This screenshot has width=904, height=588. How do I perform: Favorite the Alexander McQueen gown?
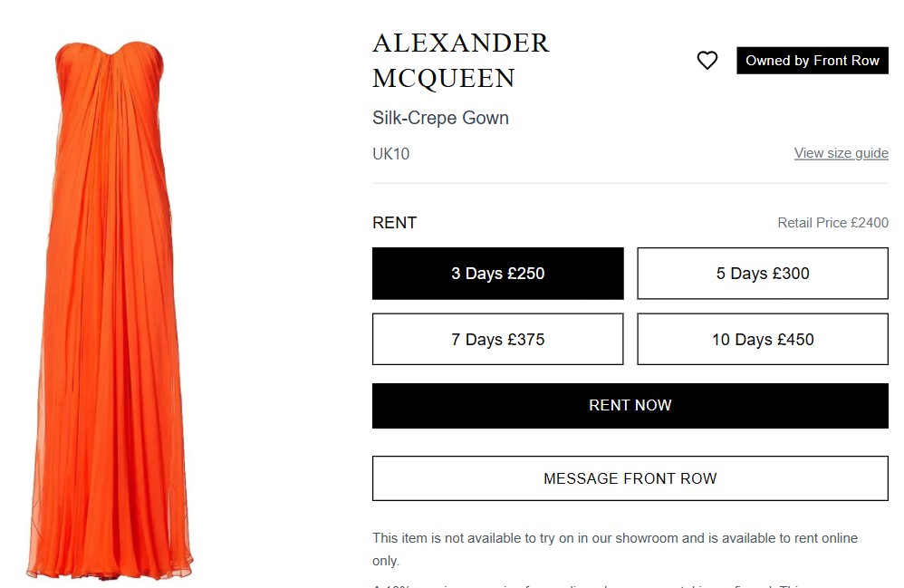[707, 60]
